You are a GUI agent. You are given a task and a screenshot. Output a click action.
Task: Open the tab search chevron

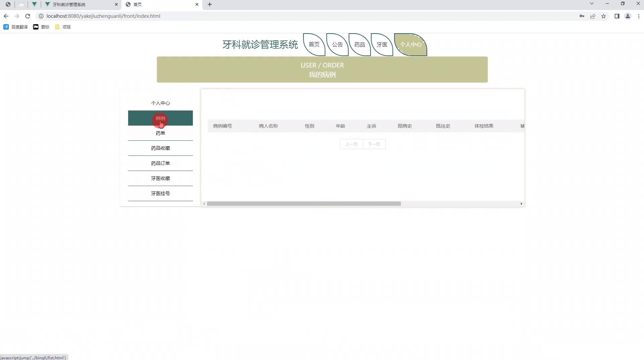(x=592, y=4)
